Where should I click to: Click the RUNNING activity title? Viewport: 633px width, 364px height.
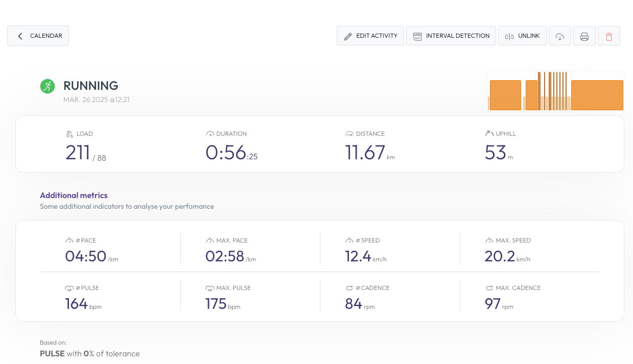click(91, 86)
